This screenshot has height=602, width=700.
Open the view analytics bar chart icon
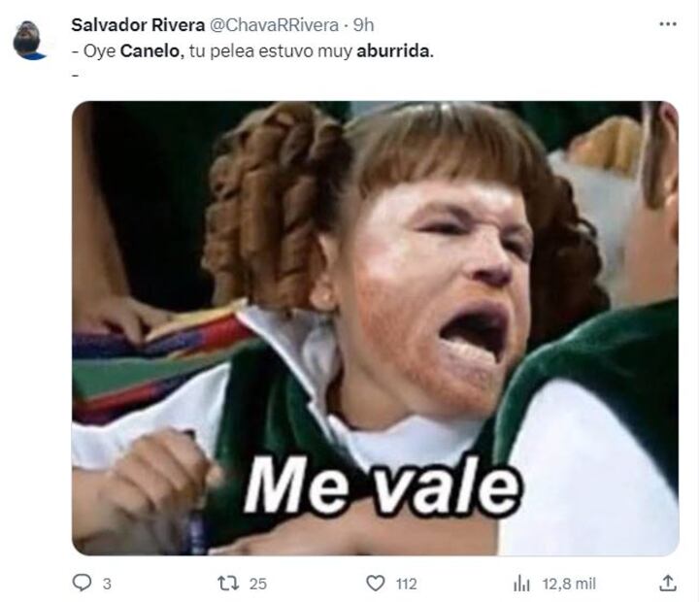[x=521, y=584]
